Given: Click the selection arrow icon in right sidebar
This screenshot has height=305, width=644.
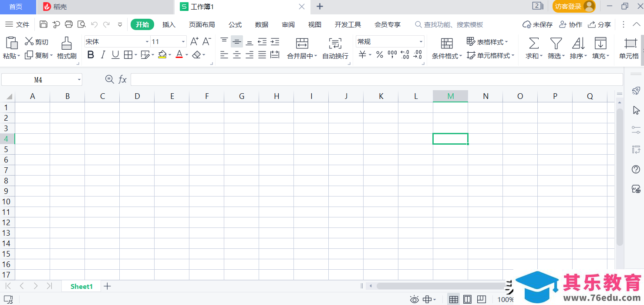Looking at the screenshot, I should click(636, 110).
